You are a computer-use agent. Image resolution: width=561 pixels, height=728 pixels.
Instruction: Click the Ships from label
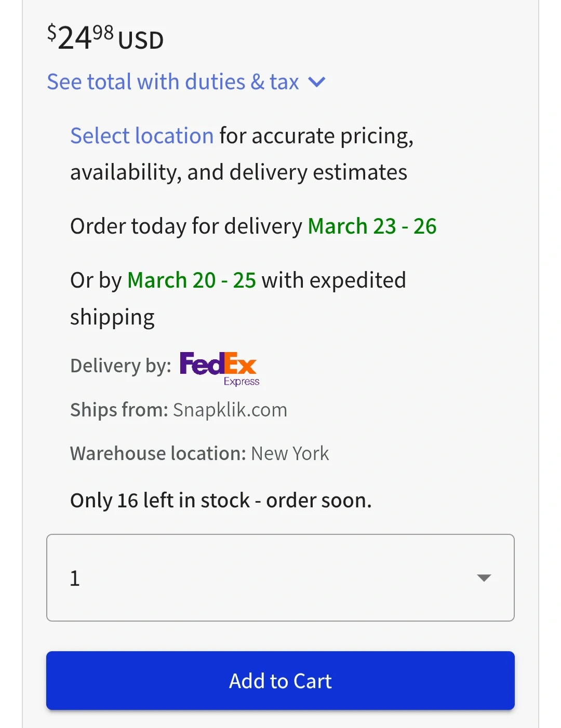[119, 410]
